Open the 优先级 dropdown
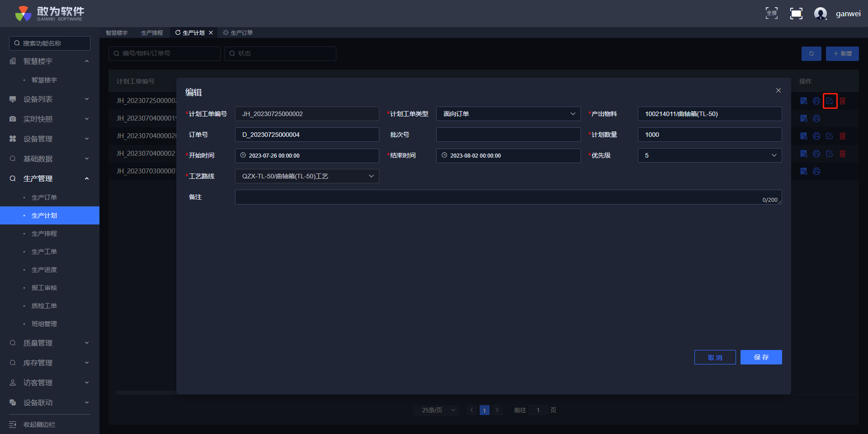Image resolution: width=868 pixels, height=434 pixels. tap(709, 155)
